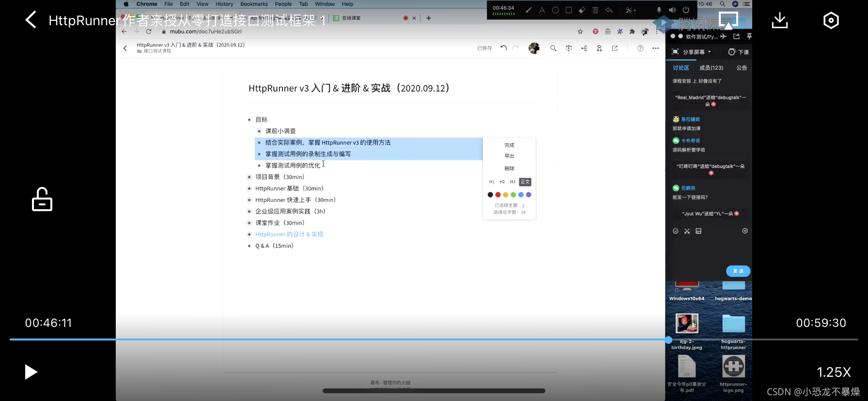Collapse the 目标 outline bullet

(249, 120)
